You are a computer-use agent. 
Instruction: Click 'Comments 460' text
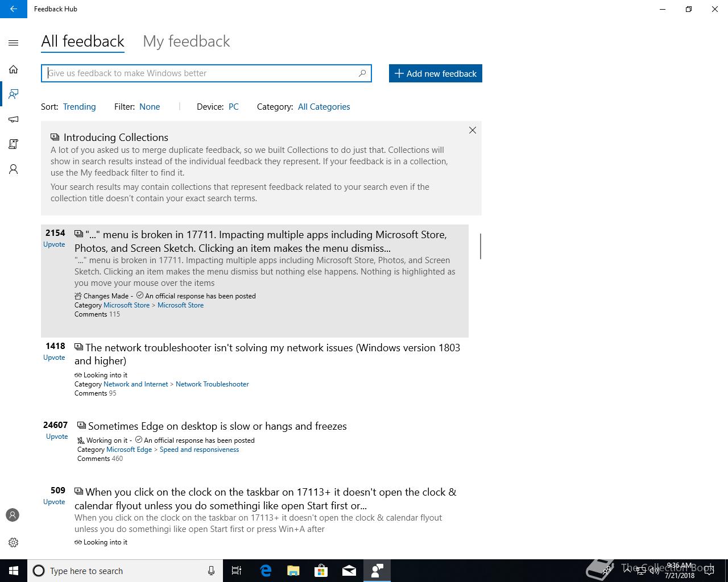pyautogui.click(x=100, y=459)
